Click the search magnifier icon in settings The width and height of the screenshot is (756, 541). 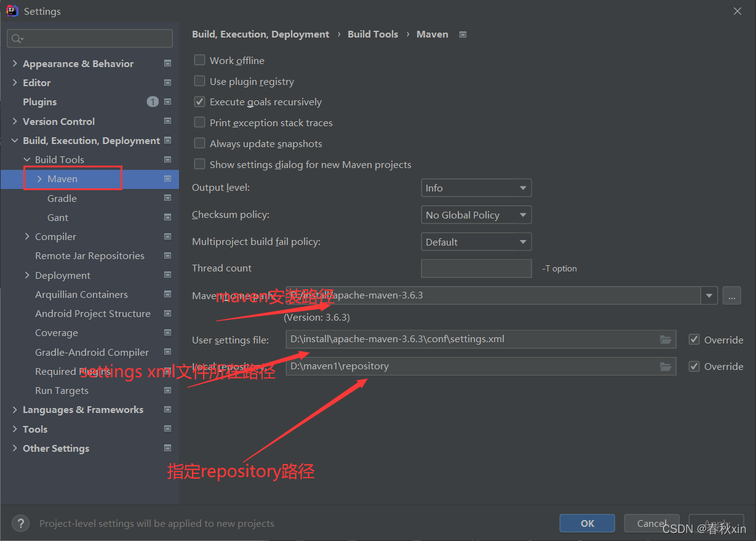17,39
